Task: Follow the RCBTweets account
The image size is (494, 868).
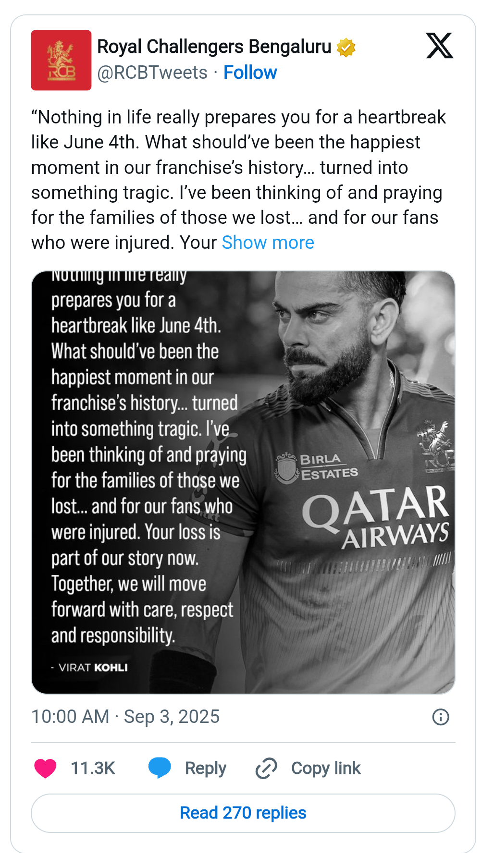Action: (x=250, y=73)
